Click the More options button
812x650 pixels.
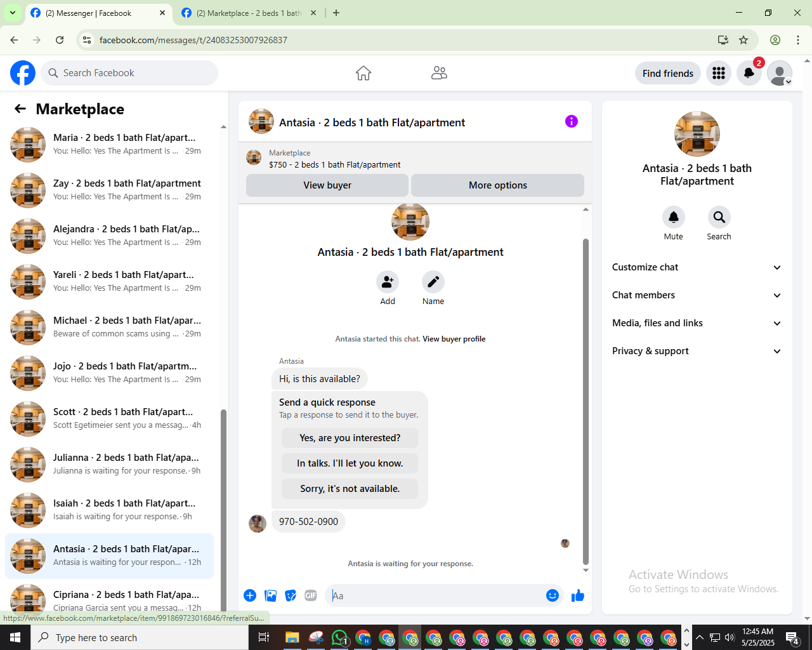click(498, 185)
